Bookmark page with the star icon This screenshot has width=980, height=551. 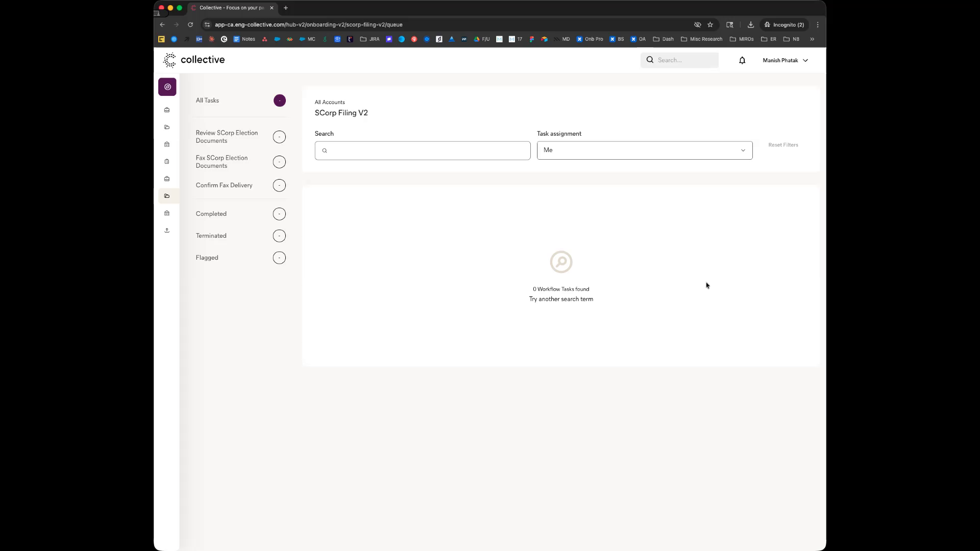(710, 24)
